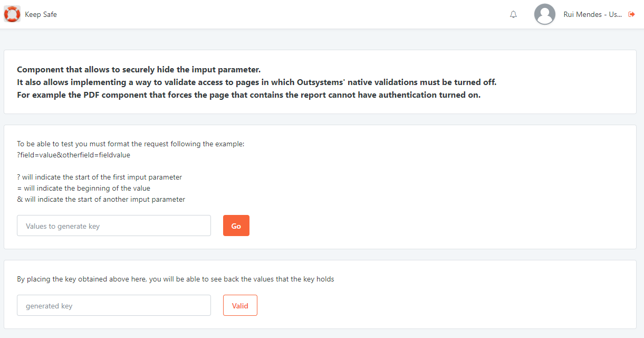Click the 'It also allows implementing' sentence
This screenshot has width=644, height=338.
(256, 82)
